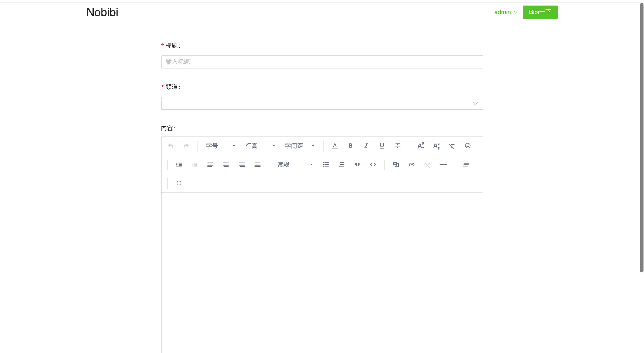The width and height of the screenshot is (644, 353).
Task: Open the admin user menu
Action: 506,12
